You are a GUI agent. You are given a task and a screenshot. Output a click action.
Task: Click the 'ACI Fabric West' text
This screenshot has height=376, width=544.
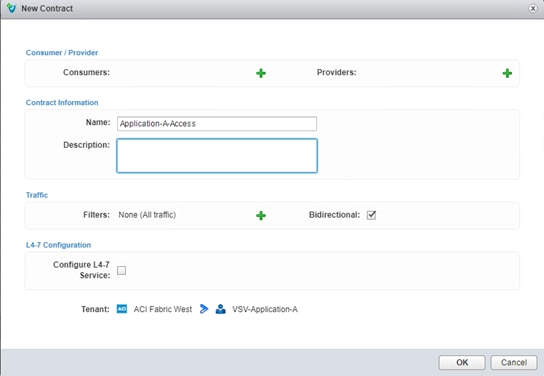point(163,309)
